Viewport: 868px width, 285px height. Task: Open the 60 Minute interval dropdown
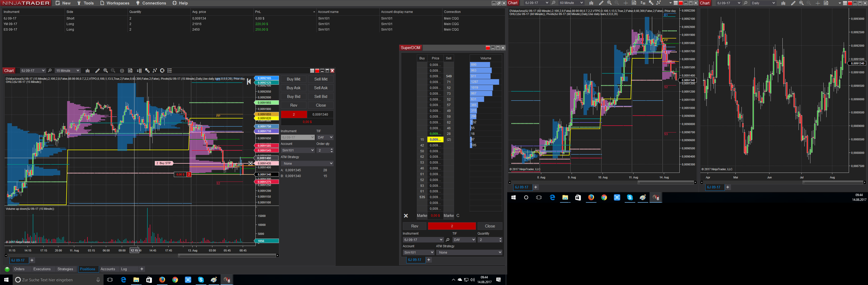click(x=571, y=3)
